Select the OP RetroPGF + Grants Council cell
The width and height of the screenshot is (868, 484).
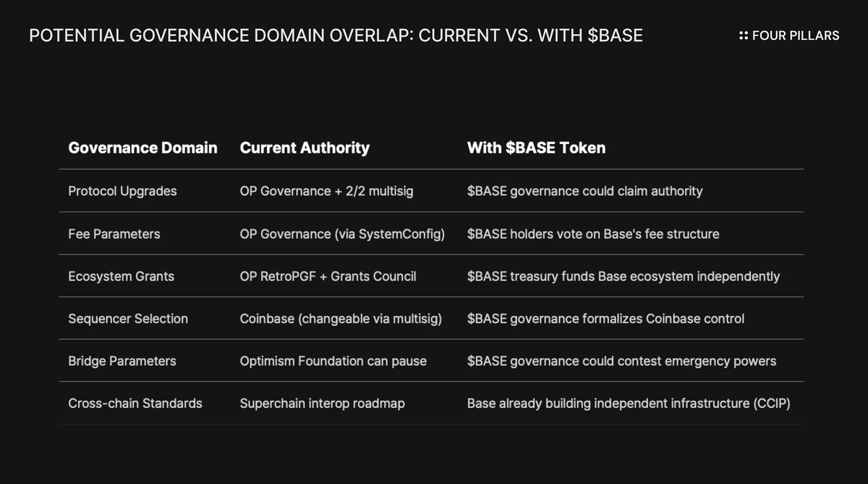pos(328,276)
